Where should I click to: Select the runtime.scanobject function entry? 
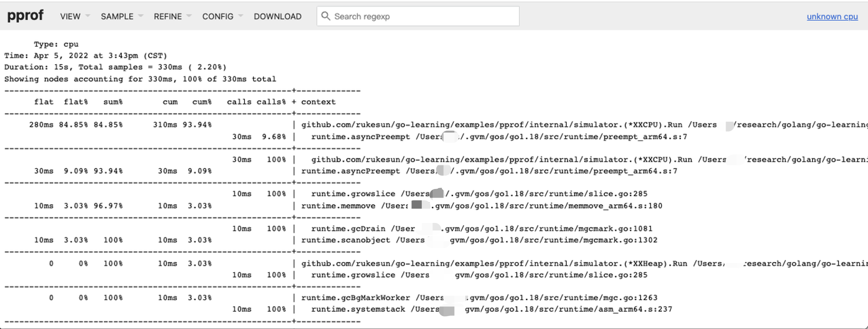[x=346, y=240]
